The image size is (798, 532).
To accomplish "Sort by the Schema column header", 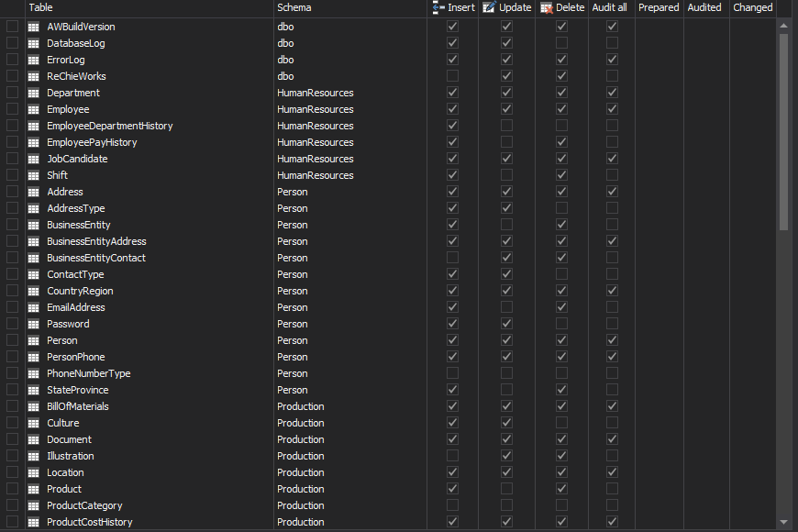I will (x=294, y=7).
